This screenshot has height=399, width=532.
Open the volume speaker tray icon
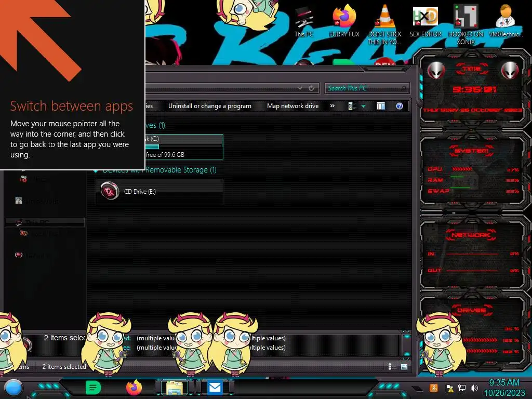pyautogui.click(x=474, y=388)
